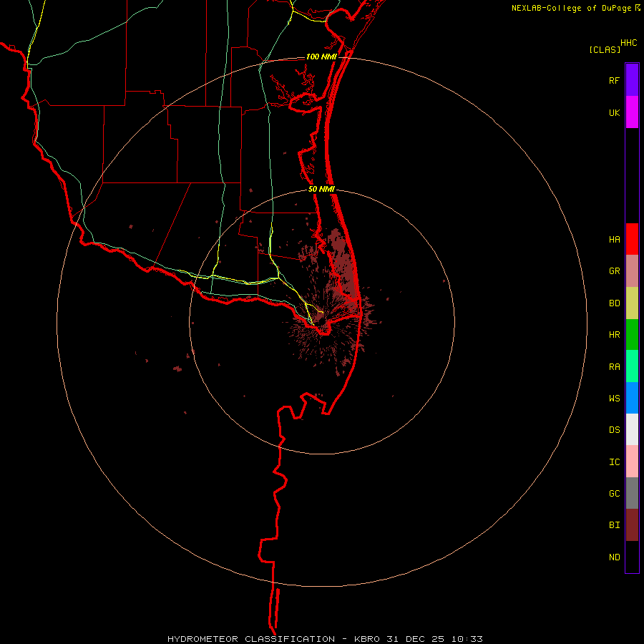Click the '100 NMI' range ring label
644x644 pixels.
click(321, 57)
